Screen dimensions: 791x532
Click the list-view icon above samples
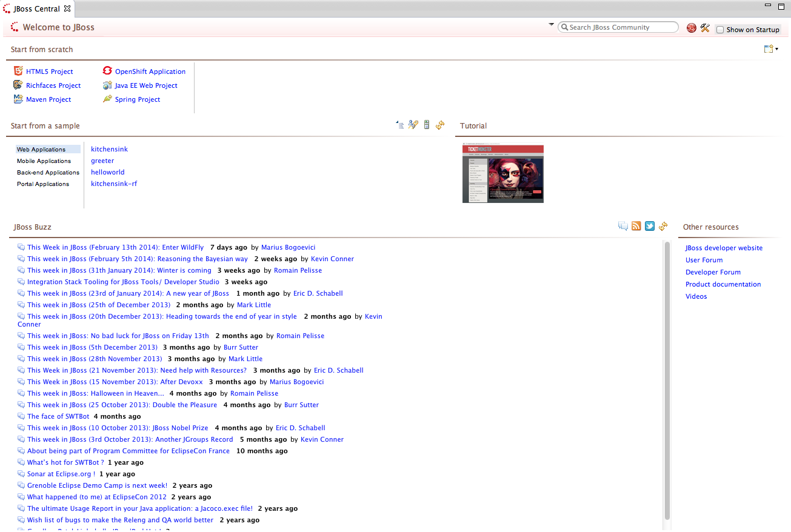point(400,125)
